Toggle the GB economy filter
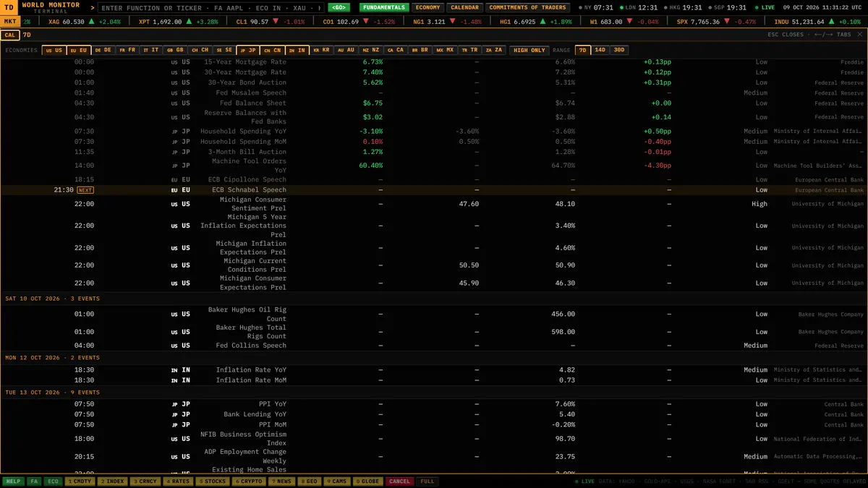868x488 pixels. pos(175,51)
